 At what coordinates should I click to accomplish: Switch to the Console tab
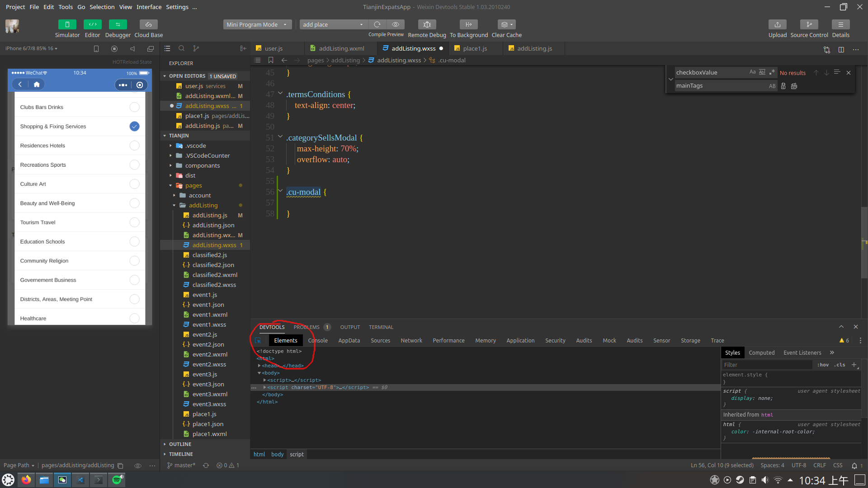tap(318, 341)
